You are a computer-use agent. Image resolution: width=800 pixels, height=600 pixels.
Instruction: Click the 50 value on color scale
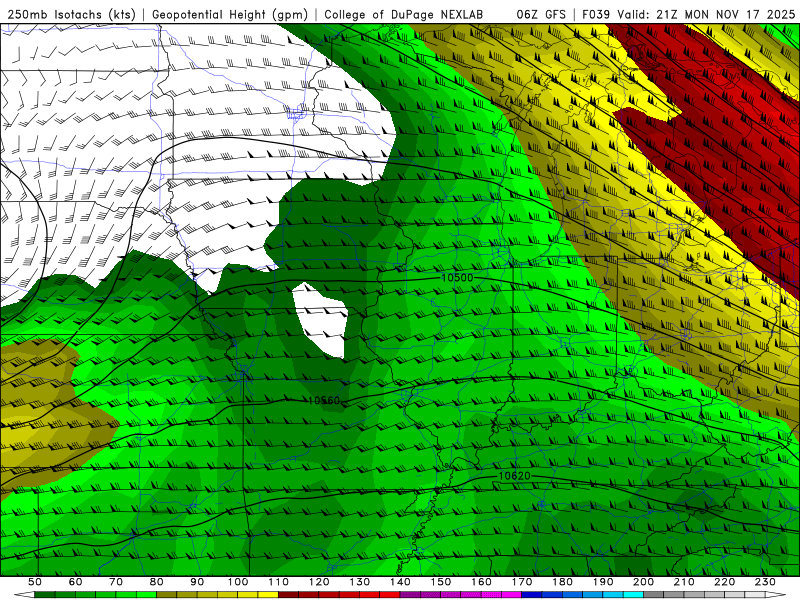coord(35,582)
